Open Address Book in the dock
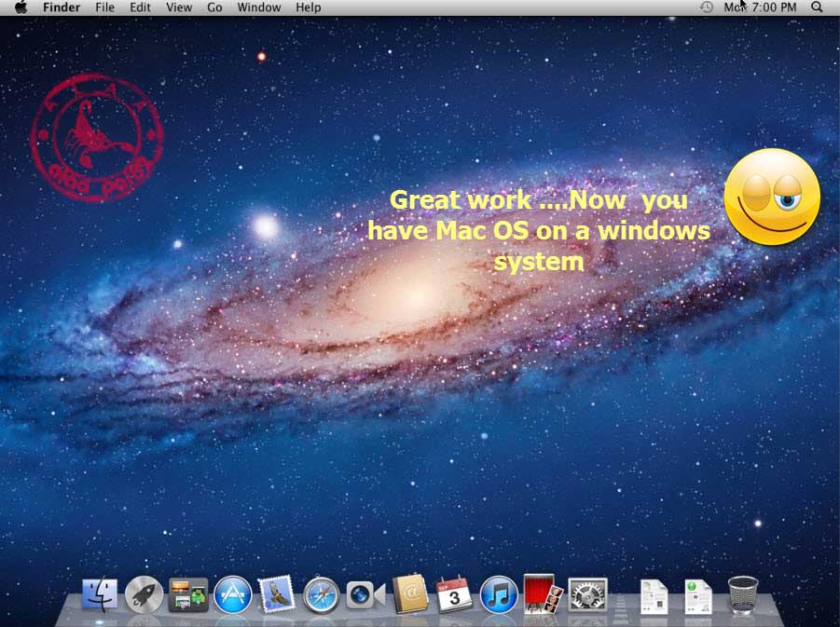Image resolution: width=840 pixels, height=627 pixels. tap(410, 594)
